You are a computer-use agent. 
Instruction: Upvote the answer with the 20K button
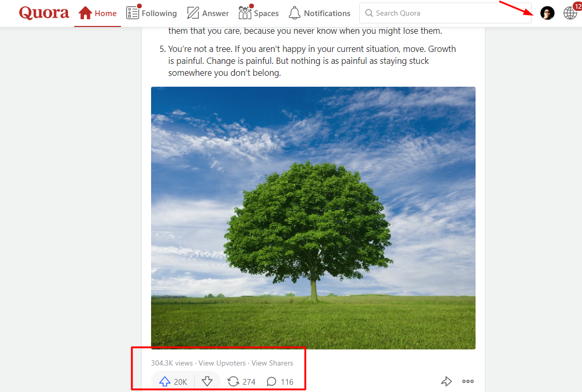click(172, 381)
